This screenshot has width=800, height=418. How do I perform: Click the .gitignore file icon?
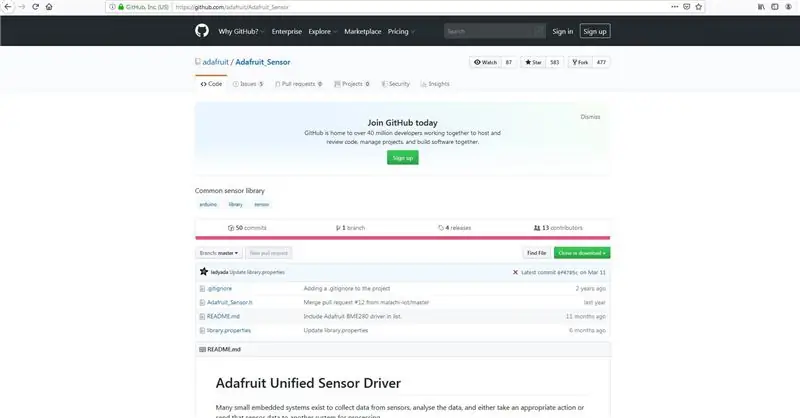tap(202, 288)
